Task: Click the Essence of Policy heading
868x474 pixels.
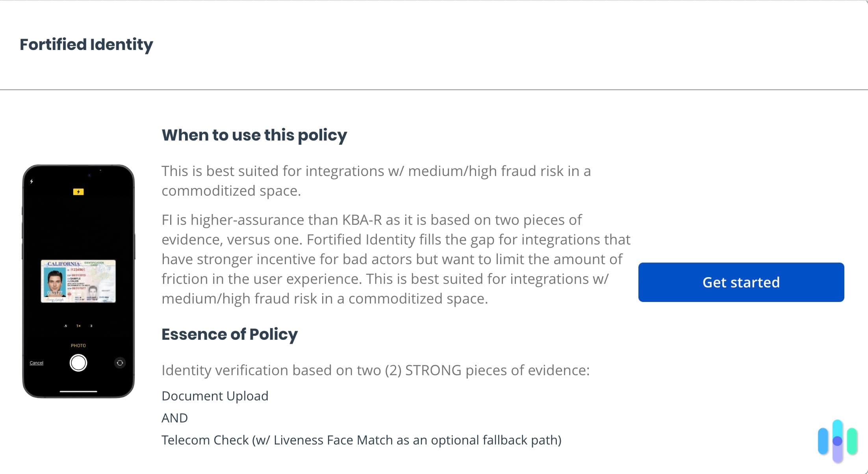Action: click(x=230, y=334)
